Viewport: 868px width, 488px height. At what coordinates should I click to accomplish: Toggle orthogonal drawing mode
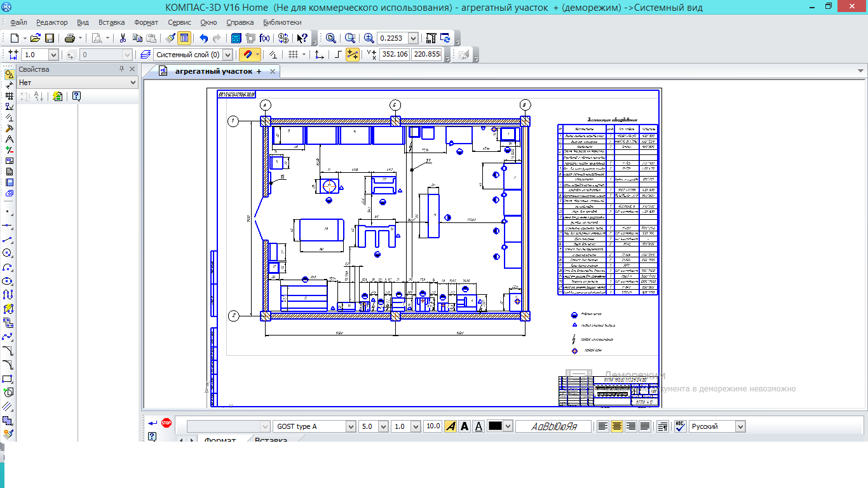338,55
